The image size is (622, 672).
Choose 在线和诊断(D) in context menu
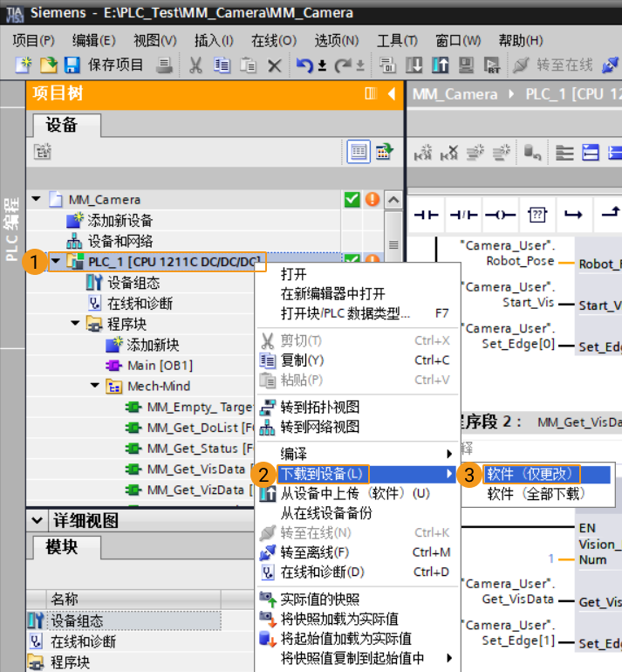coord(358,572)
